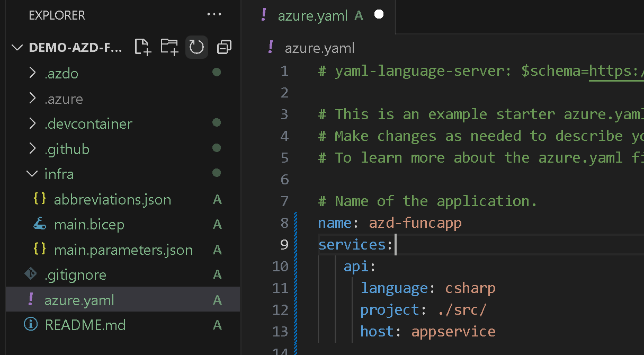Click the 'project' key on line 12
Image resolution: width=644 pixels, height=355 pixels.
[x=390, y=310]
